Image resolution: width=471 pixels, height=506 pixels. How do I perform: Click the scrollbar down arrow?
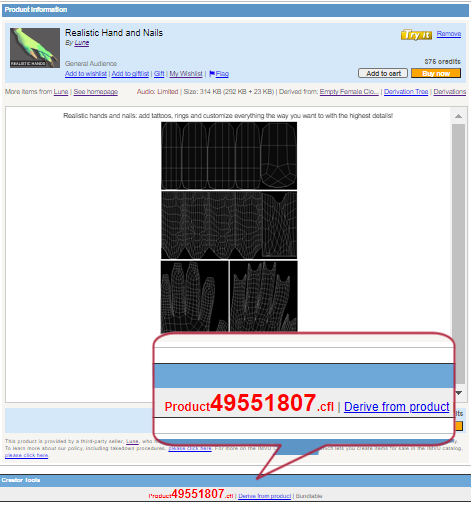[459, 393]
